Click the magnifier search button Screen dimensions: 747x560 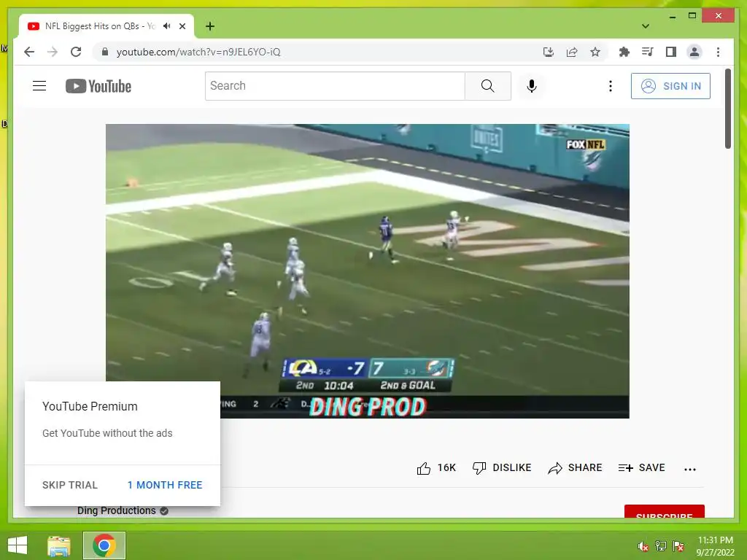tap(488, 86)
